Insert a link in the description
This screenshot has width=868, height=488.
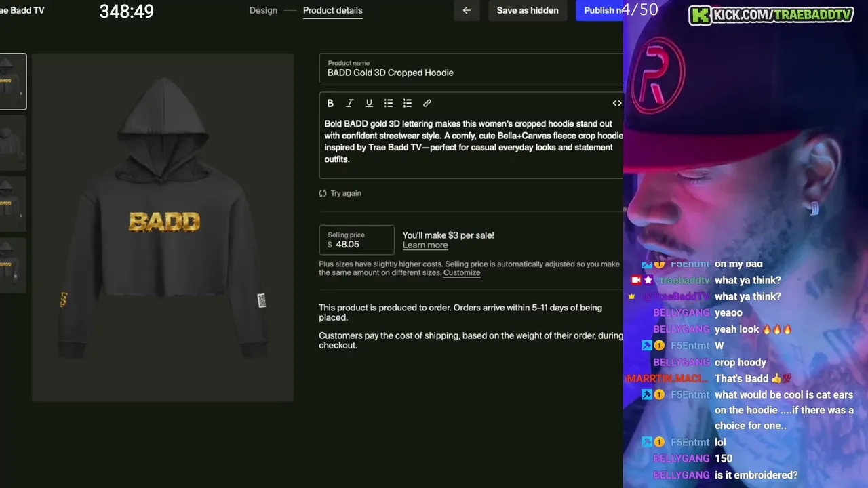(x=427, y=103)
